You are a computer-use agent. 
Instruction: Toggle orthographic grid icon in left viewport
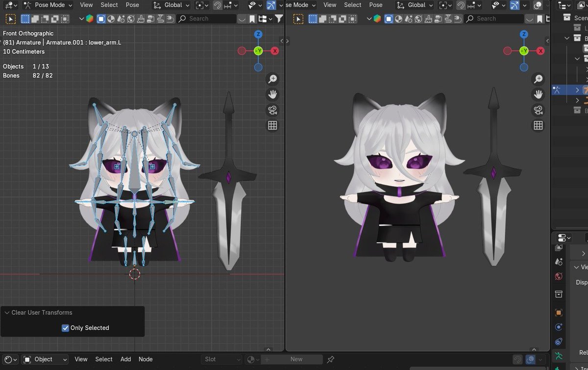(x=272, y=126)
